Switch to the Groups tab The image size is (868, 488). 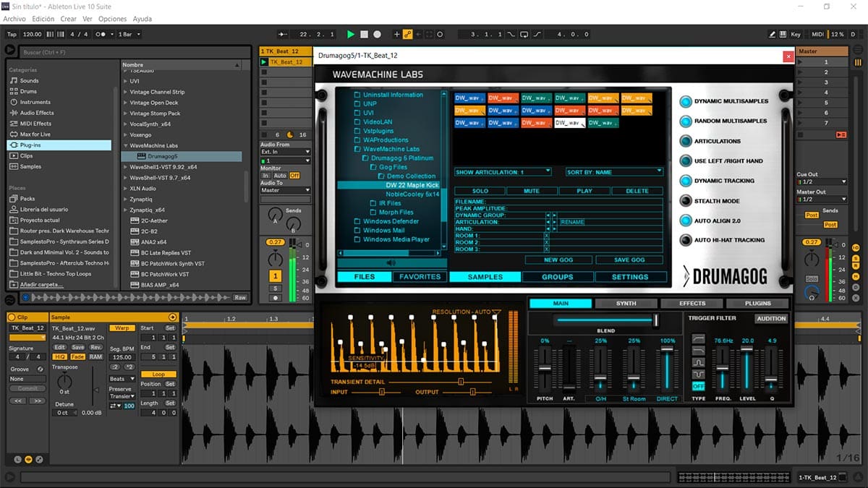558,277
